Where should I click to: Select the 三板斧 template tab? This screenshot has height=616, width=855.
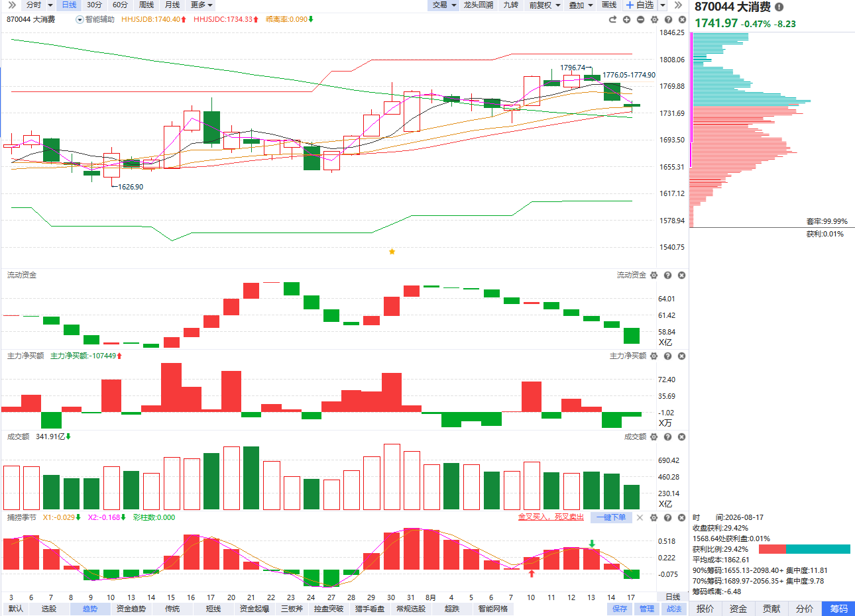[292, 609]
